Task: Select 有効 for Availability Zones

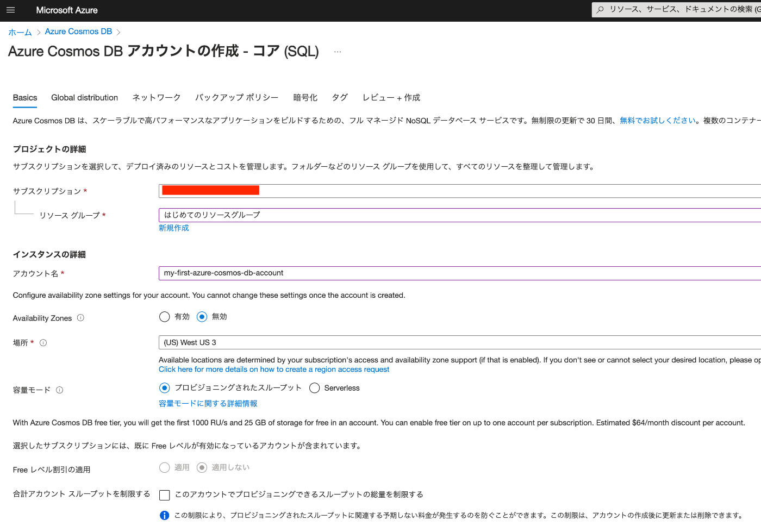Action: click(x=164, y=317)
